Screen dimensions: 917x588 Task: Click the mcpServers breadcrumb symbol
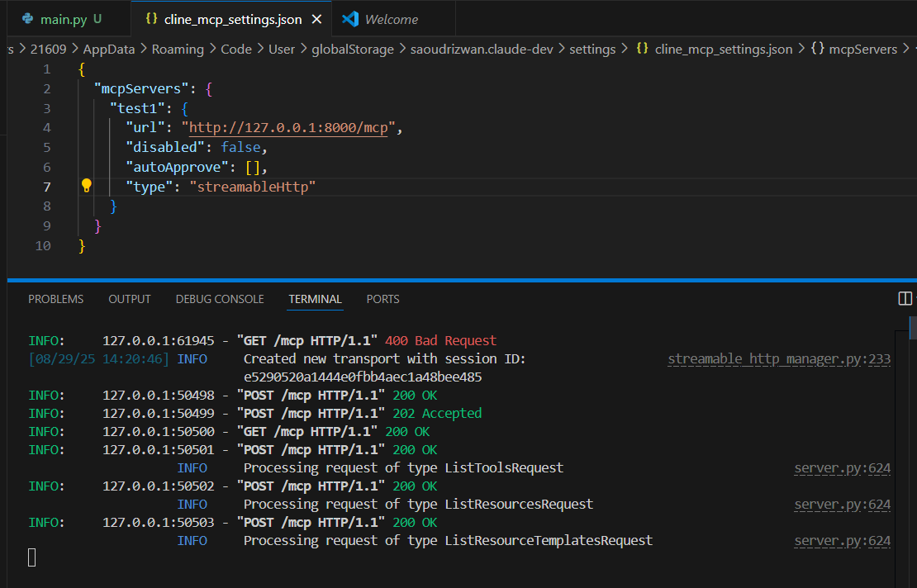(x=863, y=49)
